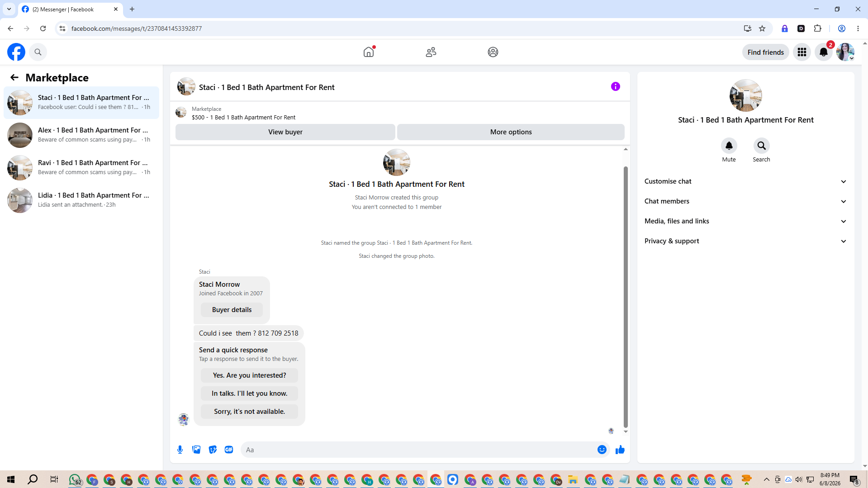The width and height of the screenshot is (868, 488).
Task: Open a new browser tab
Action: point(132,9)
